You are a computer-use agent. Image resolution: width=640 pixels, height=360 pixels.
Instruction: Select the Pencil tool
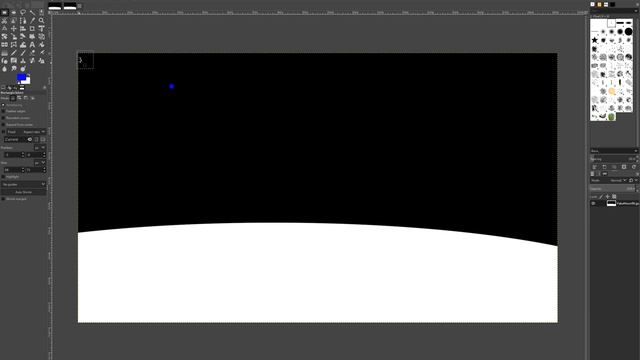(13, 53)
